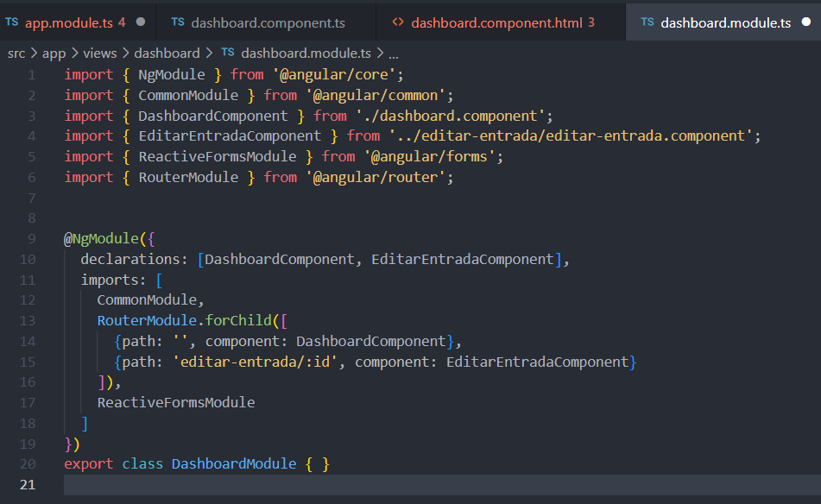
Task: Open the views breadcrumb dropdown
Action: click(x=100, y=53)
